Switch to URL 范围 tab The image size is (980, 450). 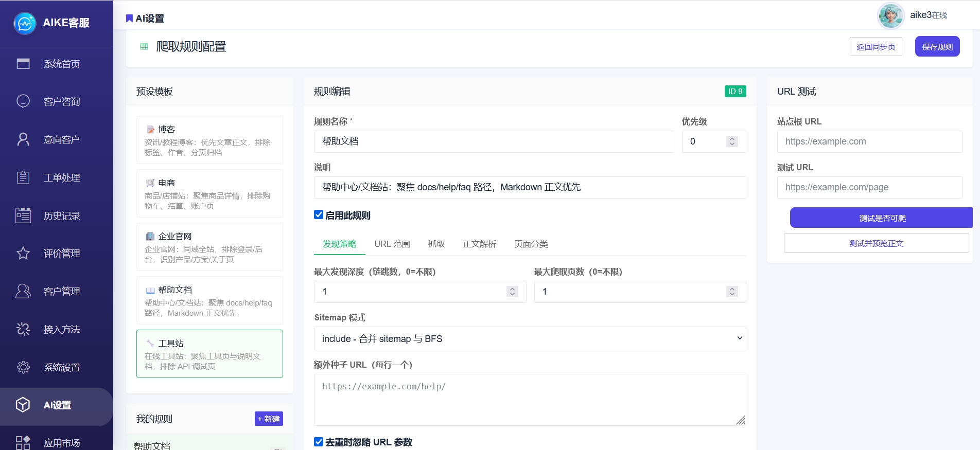(392, 244)
